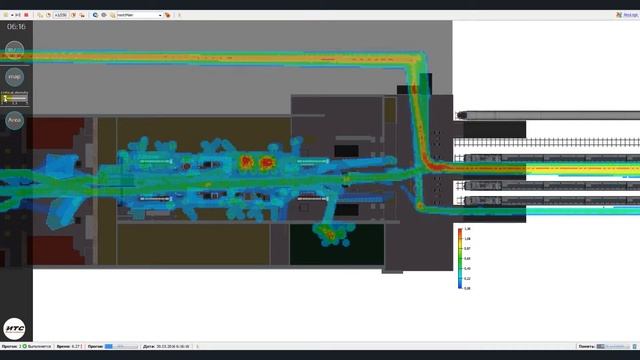This screenshot has width=640, height=360.
Task: Open the view selection combo box in toolbar
Action: click(x=140, y=15)
